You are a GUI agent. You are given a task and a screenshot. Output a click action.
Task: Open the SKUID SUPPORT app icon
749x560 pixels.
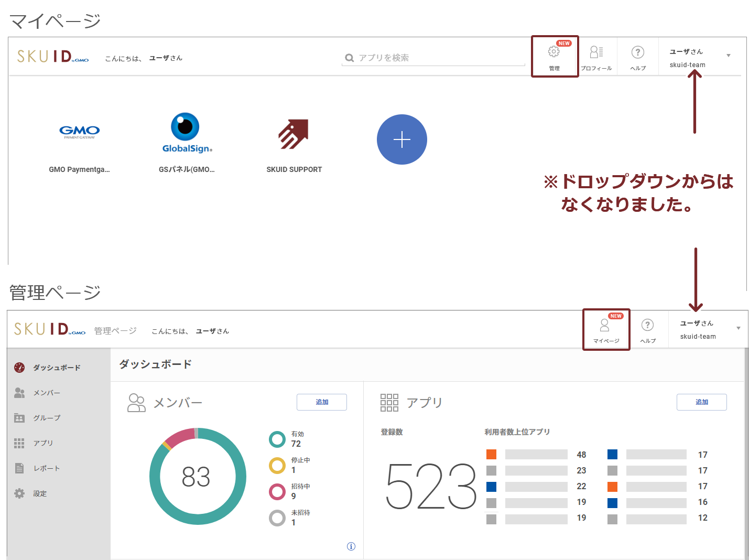(x=294, y=134)
